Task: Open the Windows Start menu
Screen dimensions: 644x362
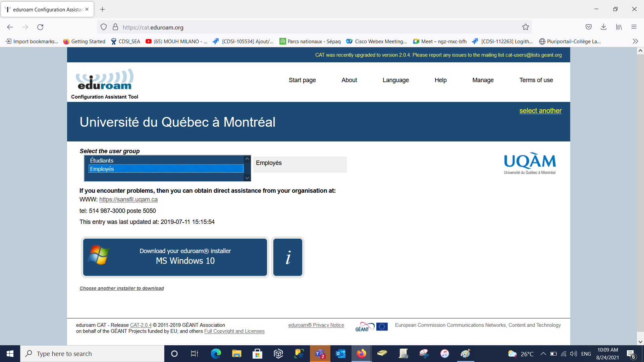Action: pyautogui.click(x=10, y=354)
